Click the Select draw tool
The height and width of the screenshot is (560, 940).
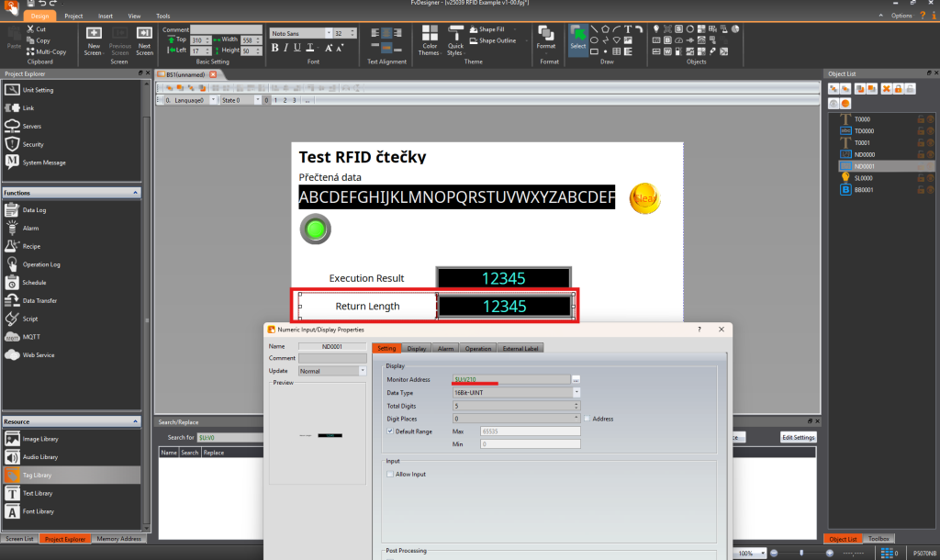[577, 38]
